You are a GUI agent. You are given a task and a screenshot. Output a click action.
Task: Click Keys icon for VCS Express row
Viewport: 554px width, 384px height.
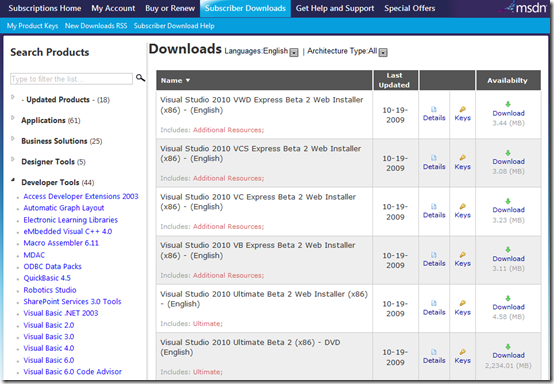pos(462,158)
